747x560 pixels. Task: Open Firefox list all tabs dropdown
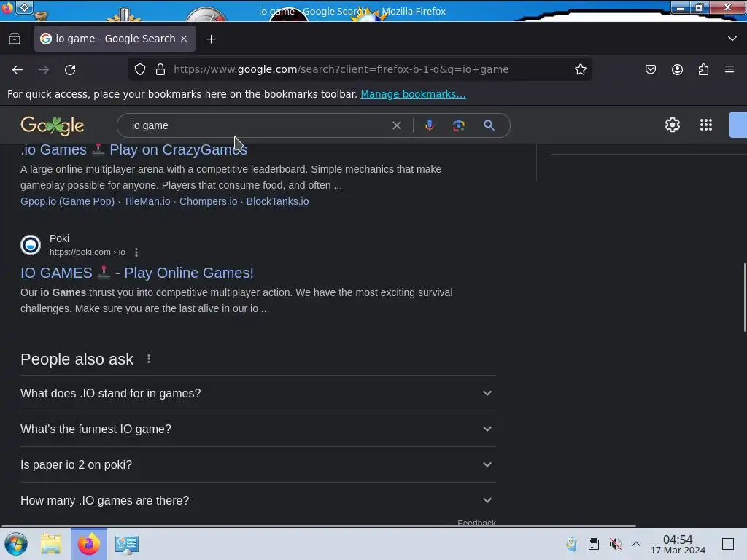pyautogui.click(x=732, y=39)
